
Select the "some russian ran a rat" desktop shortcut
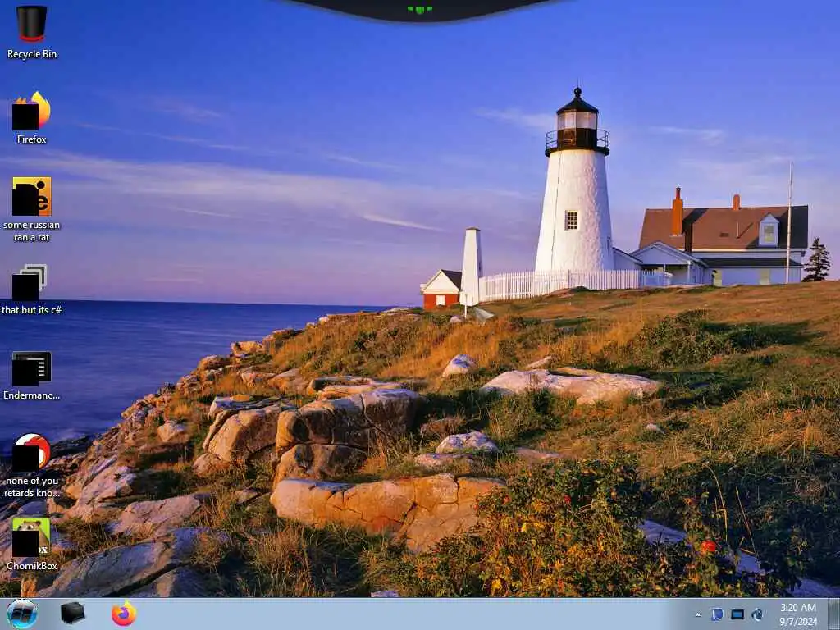32,209
